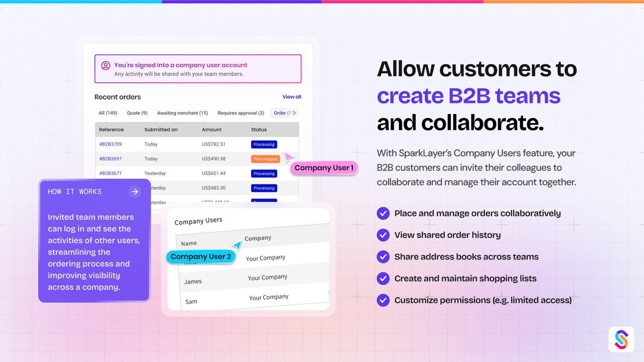Open the Awaiting merchant (15) tab
644x362 pixels.
click(183, 113)
